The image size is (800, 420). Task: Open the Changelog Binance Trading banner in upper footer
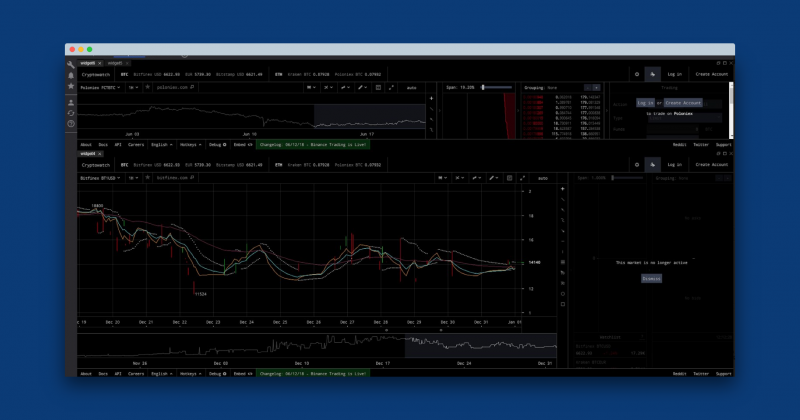tap(313, 145)
